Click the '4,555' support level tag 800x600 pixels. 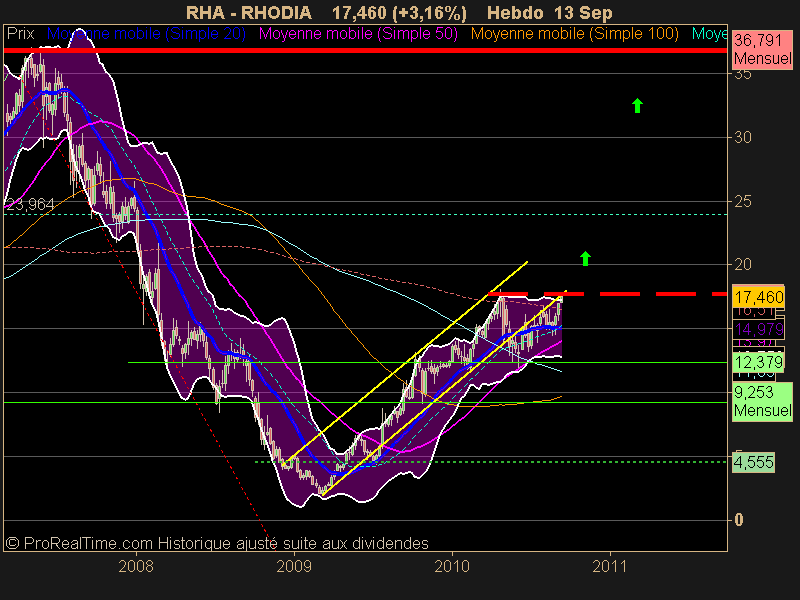(754, 462)
